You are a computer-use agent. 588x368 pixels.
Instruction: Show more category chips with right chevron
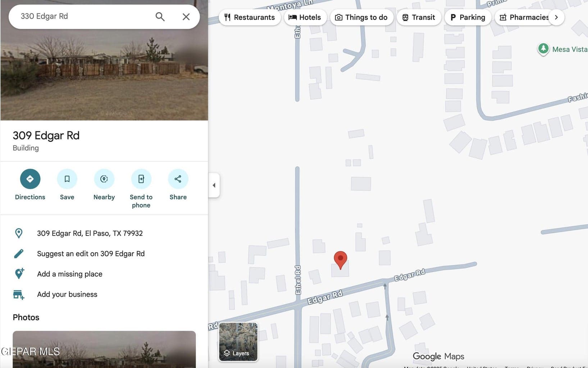556,17
